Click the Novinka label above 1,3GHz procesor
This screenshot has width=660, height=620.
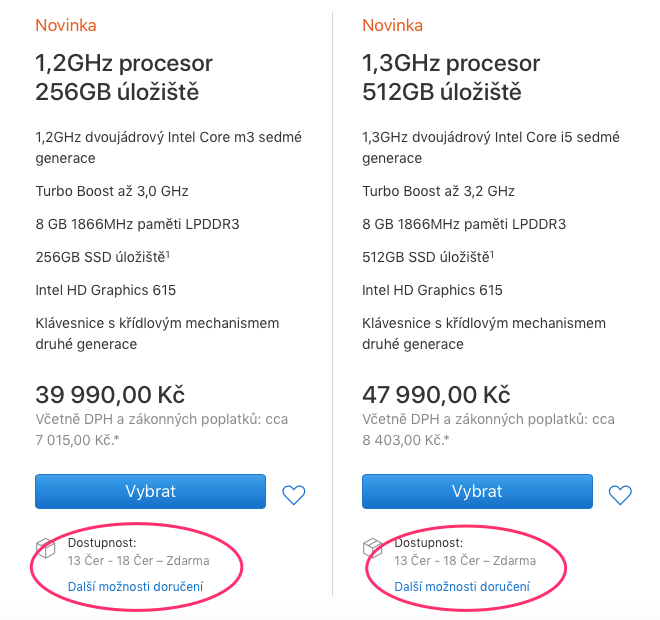click(392, 25)
